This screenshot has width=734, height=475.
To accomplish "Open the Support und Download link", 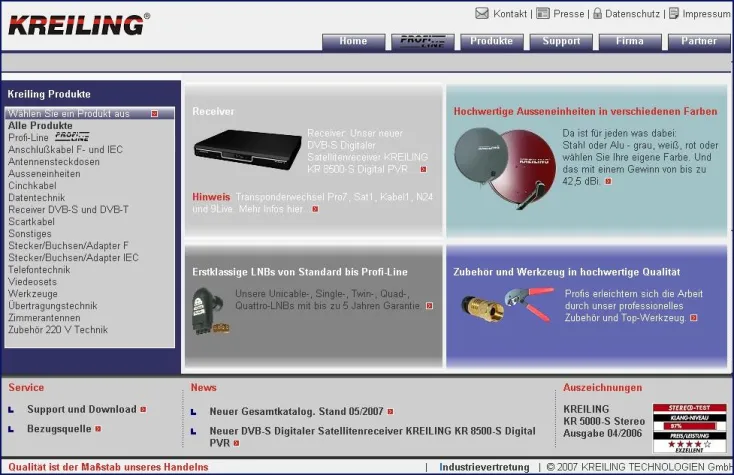I will pos(81,409).
